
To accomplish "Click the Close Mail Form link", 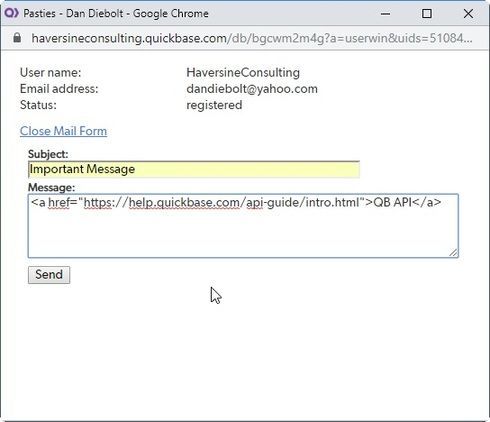I will [x=63, y=131].
